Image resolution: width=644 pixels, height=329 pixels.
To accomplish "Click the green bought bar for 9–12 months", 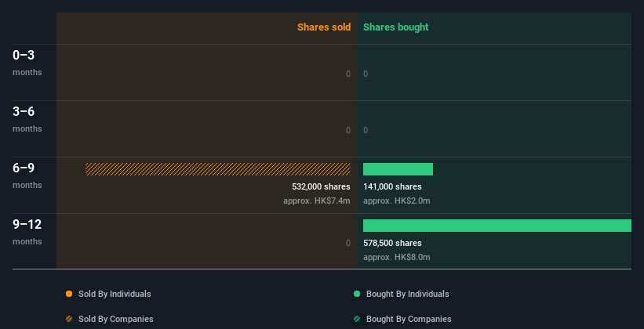I will [497, 226].
